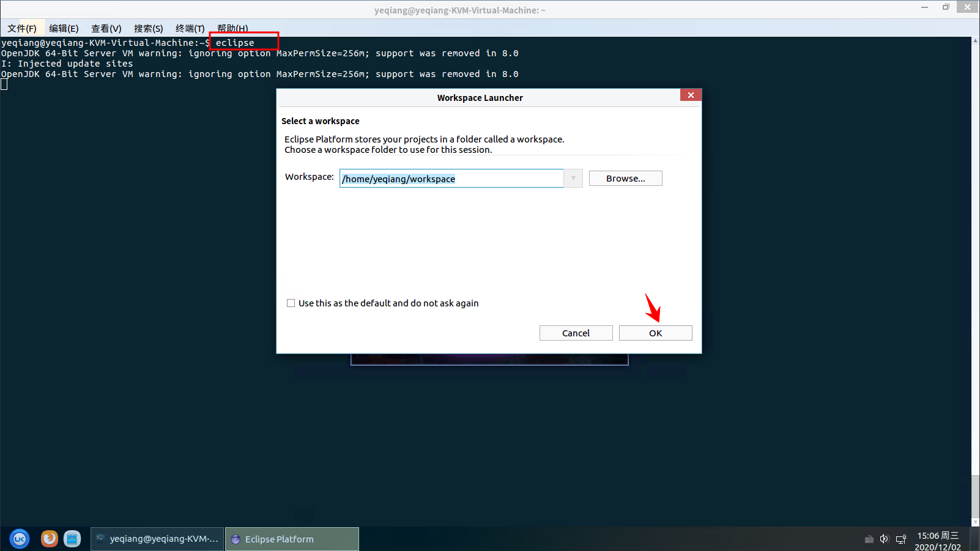
Task: Open the file manager taskbar icon
Action: point(72,539)
